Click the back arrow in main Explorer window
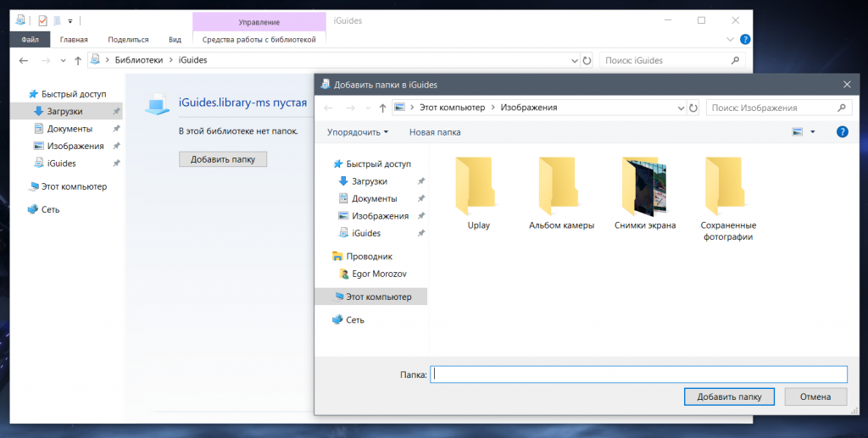This screenshot has height=438, width=868. 24,60
